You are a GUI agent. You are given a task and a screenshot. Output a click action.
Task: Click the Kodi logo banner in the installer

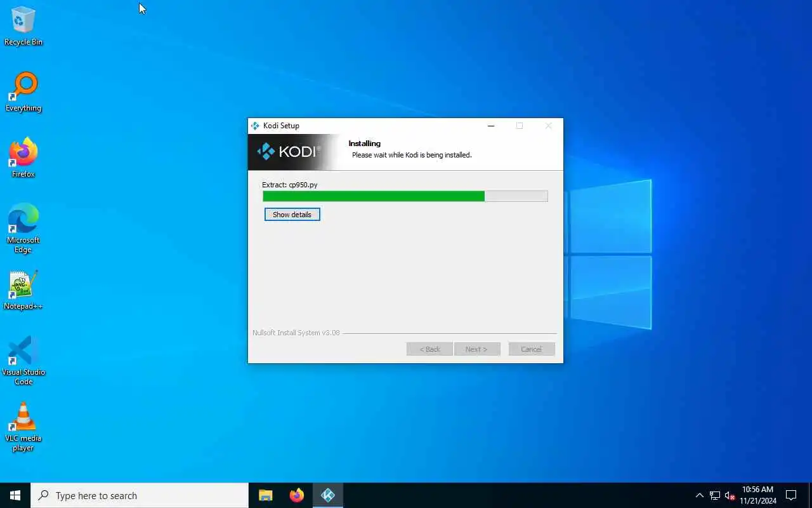(289, 152)
